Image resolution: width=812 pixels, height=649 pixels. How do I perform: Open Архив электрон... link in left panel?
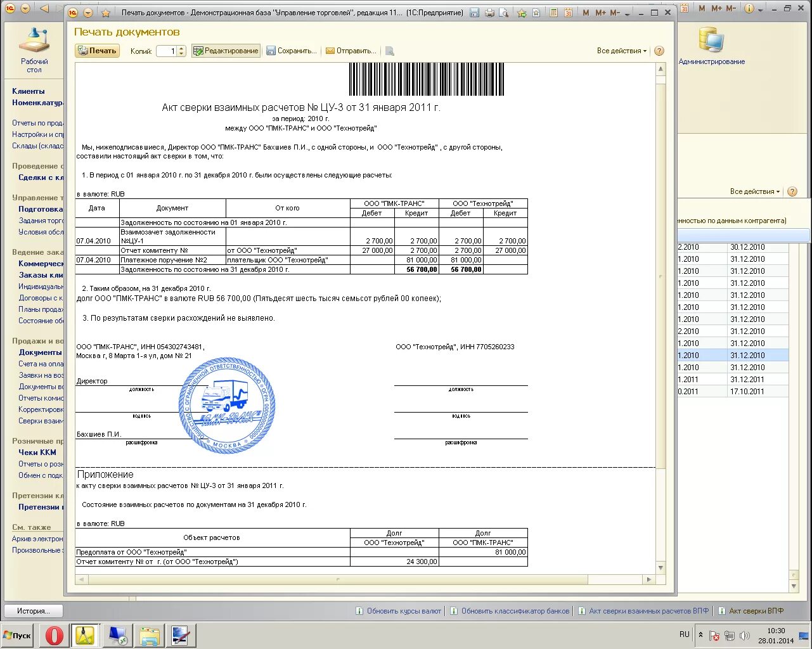(x=37, y=539)
